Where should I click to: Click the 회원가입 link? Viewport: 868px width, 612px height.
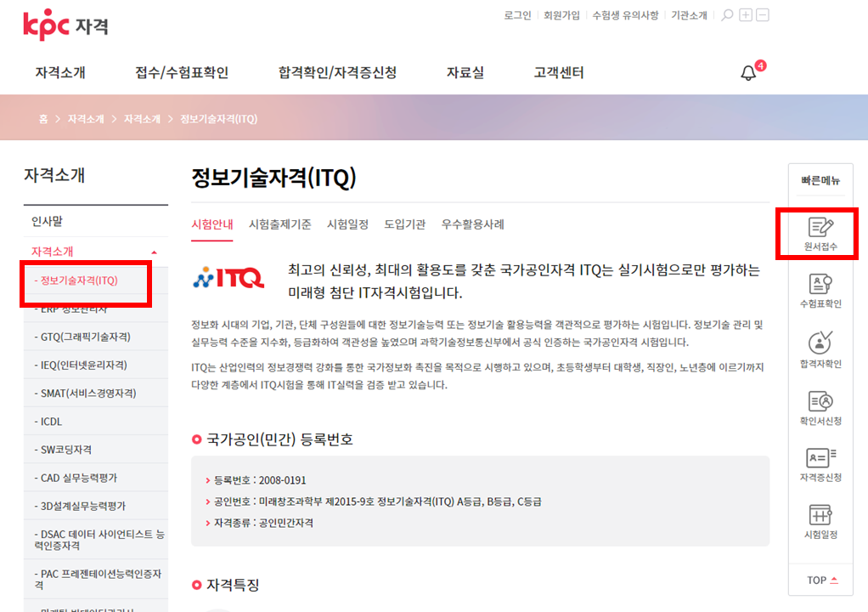[x=561, y=15]
